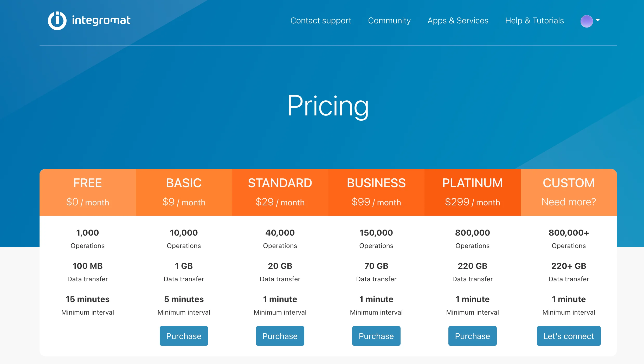This screenshot has height=364, width=644.
Task: Purchase the Basic plan
Action: (184, 336)
